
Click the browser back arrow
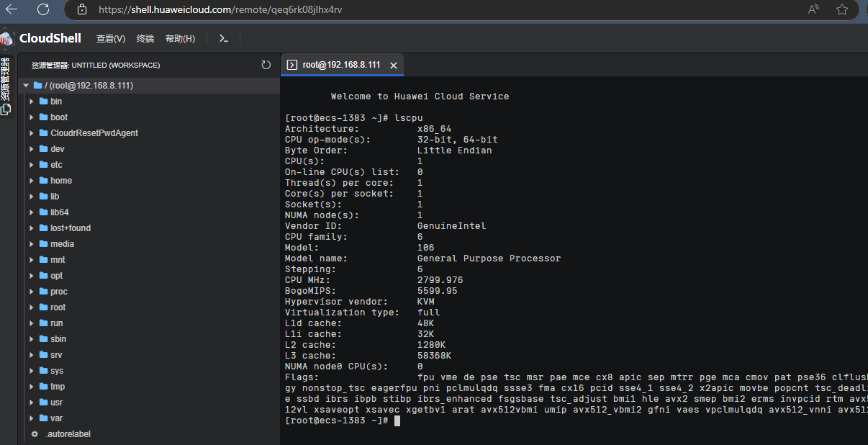point(12,9)
